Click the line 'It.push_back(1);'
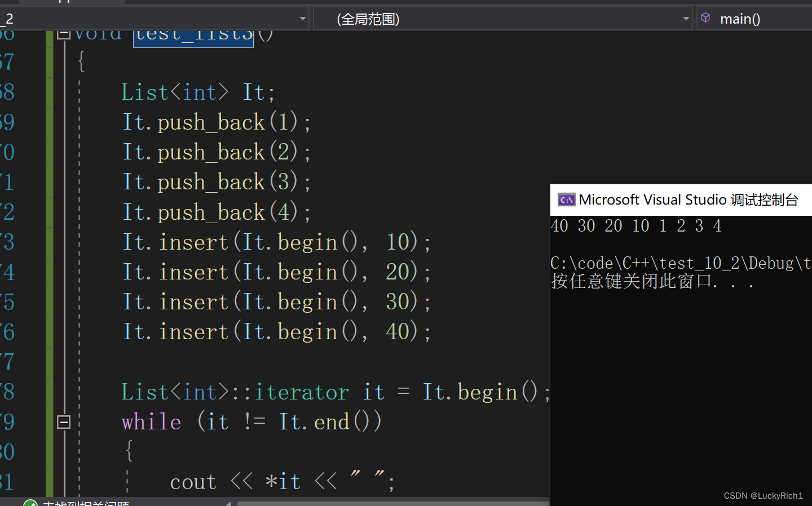 pyautogui.click(x=217, y=122)
